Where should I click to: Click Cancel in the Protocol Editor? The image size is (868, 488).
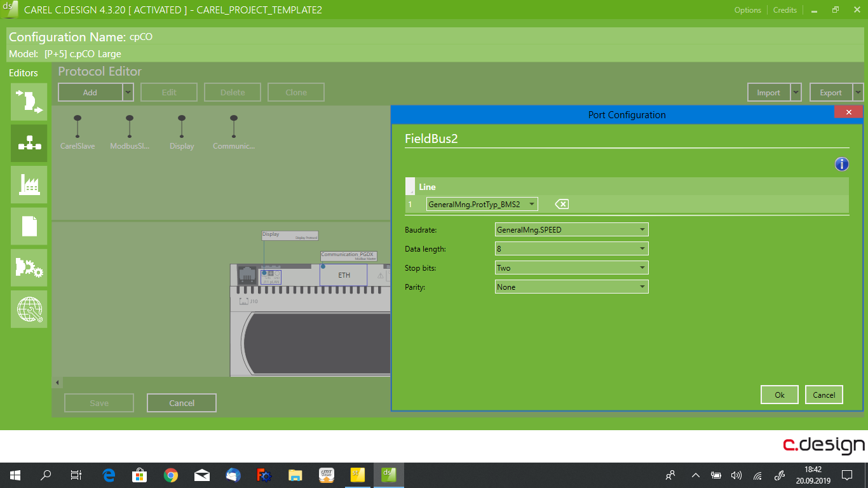point(182,403)
